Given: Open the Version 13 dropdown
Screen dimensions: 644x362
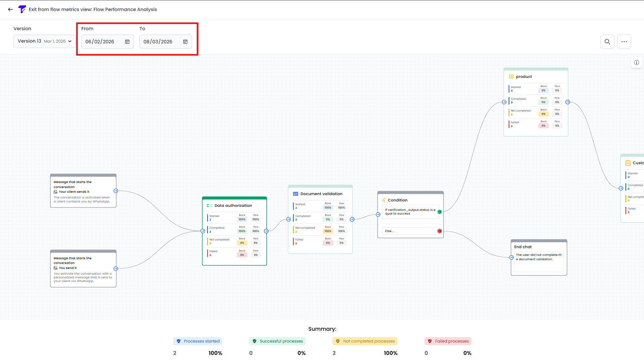Looking at the screenshot, I should [44, 41].
